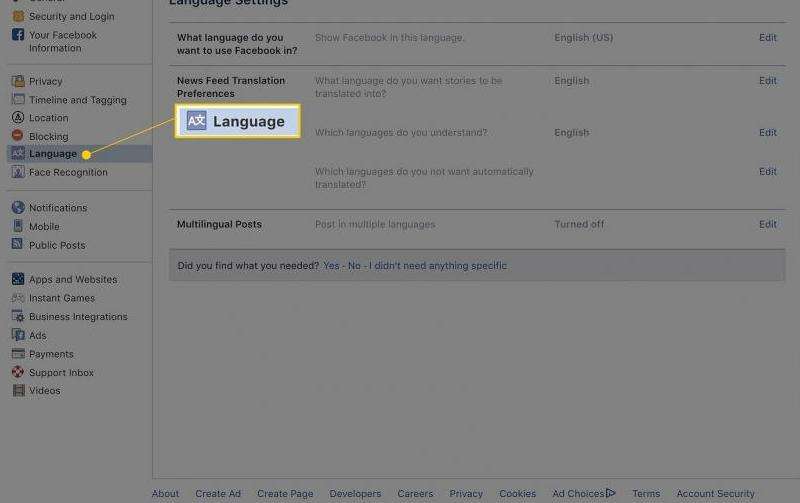The image size is (800, 503).
Task: Open Face Recognition settings
Action: (68, 172)
